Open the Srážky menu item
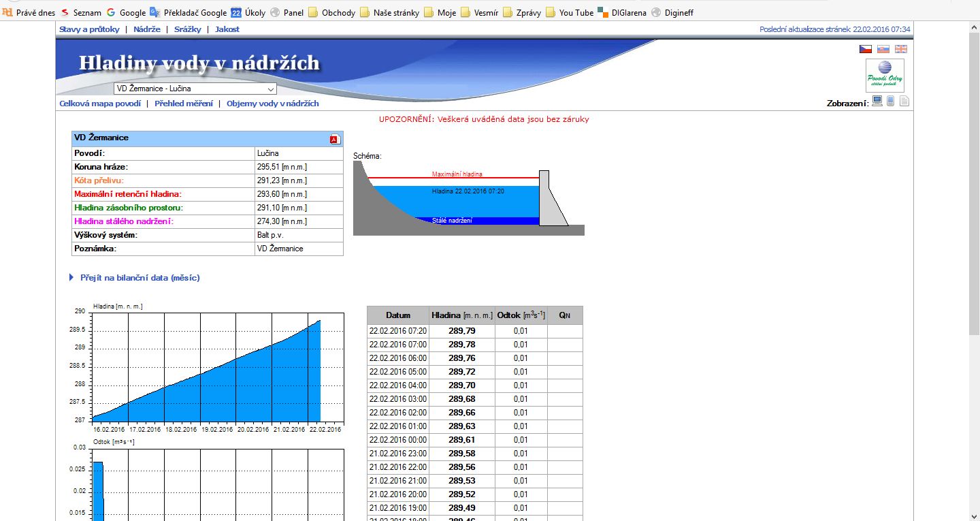This screenshot has width=980, height=521. coord(187,29)
